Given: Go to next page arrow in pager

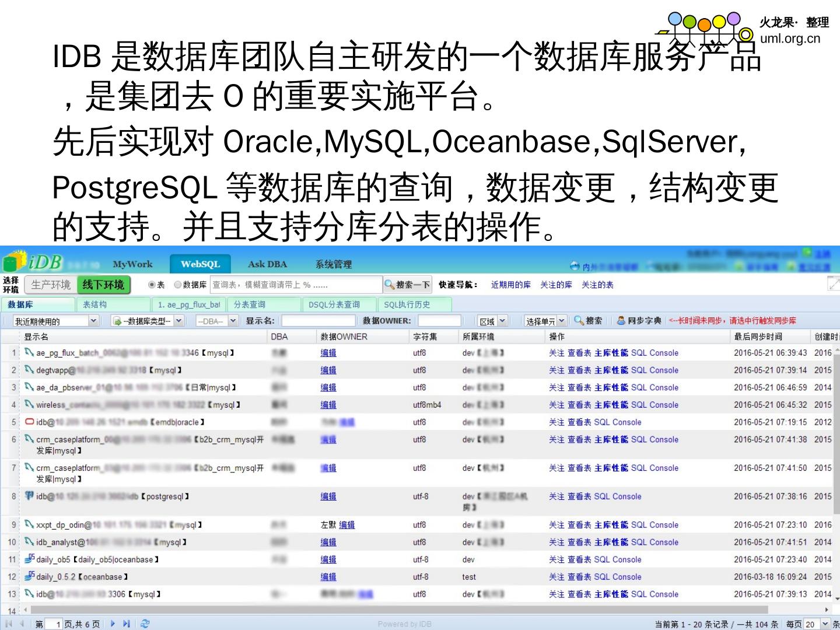Looking at the screenshot, I should 113,624.
